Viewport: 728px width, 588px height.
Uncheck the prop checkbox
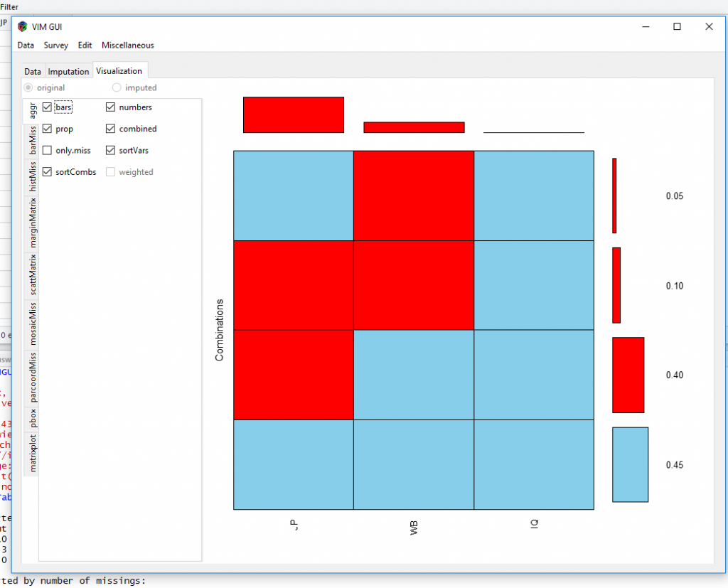(47, 129)
